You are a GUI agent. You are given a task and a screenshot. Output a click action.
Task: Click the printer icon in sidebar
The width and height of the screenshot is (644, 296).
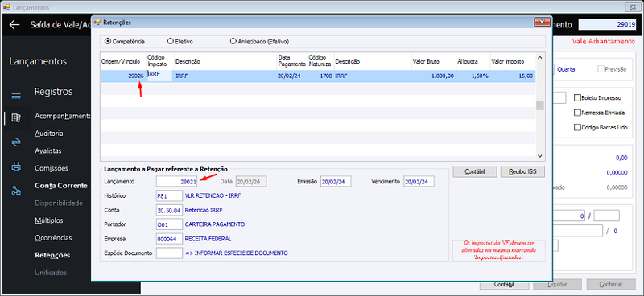point(16,166)
